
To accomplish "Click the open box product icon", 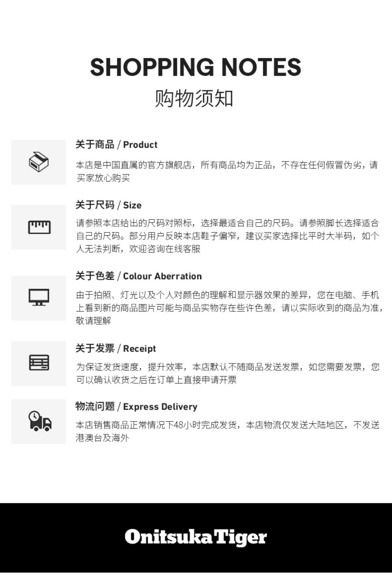I will [x=39, y=162].
